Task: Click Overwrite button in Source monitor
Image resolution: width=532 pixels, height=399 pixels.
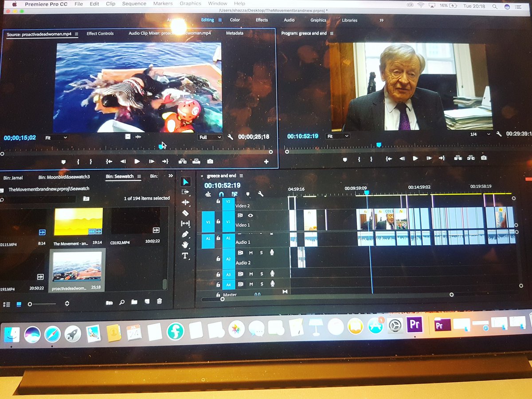Action: 196,161
